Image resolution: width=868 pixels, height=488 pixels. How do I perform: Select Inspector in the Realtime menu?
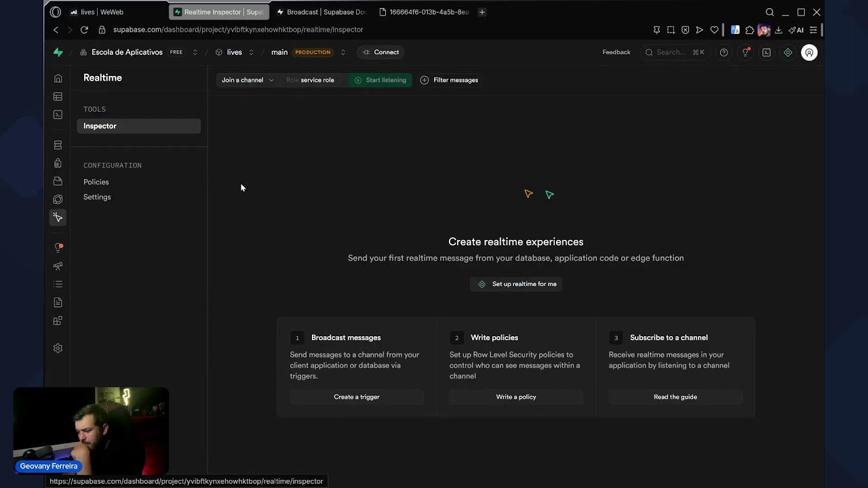click(138, 126)
